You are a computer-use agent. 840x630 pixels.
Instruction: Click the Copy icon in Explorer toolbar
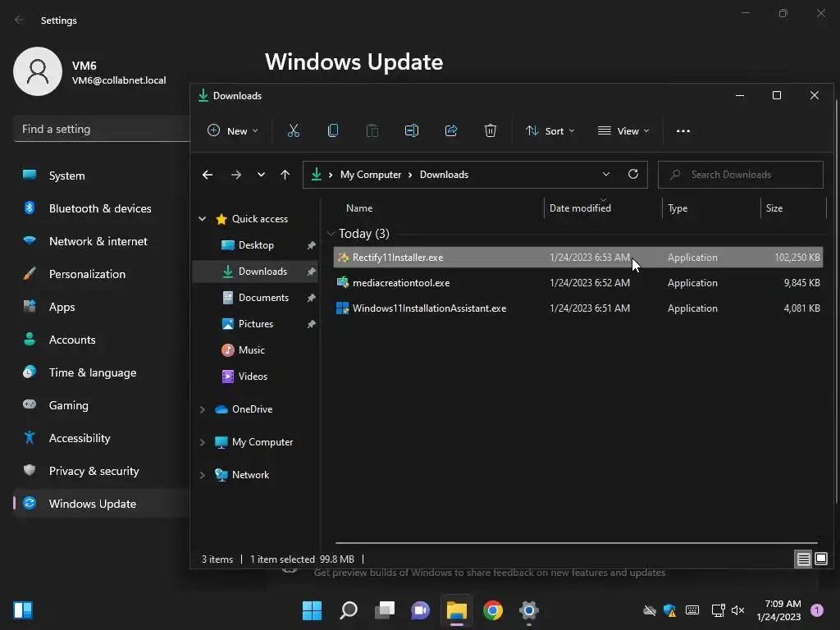[x=333, y=130]
